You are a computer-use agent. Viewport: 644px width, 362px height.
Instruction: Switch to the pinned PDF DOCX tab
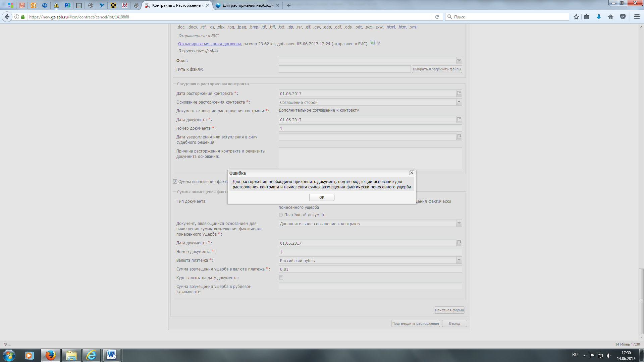tap(22, 5)
